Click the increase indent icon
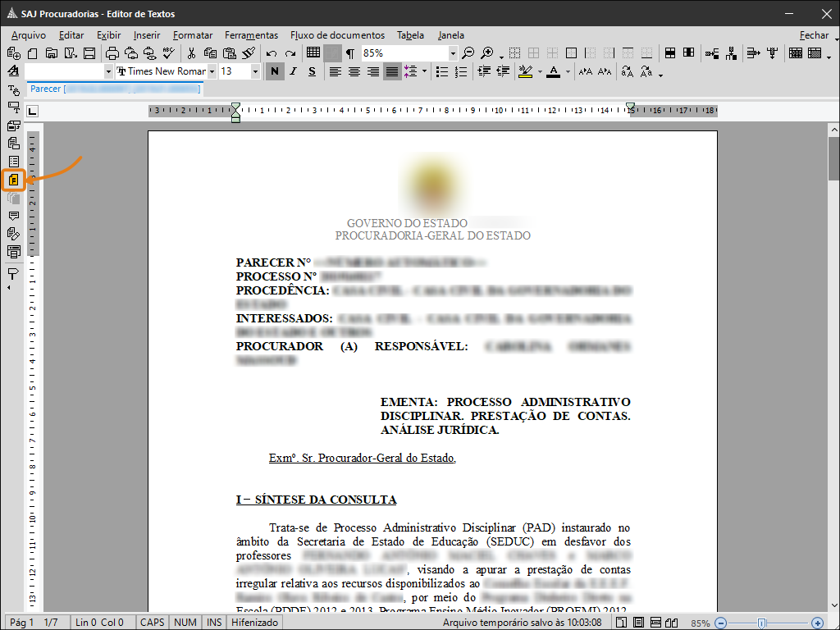 coord(484,71)
